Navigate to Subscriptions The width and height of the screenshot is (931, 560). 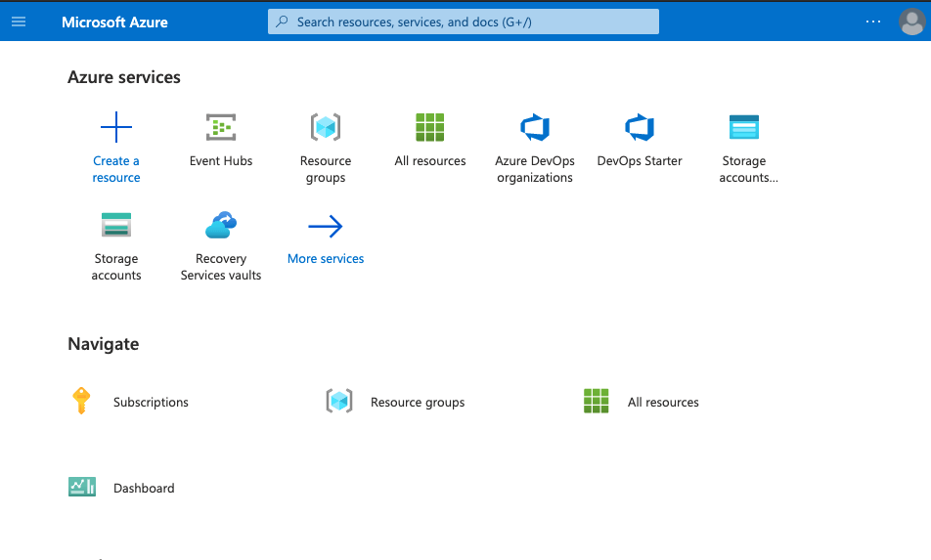coord(151,403)
